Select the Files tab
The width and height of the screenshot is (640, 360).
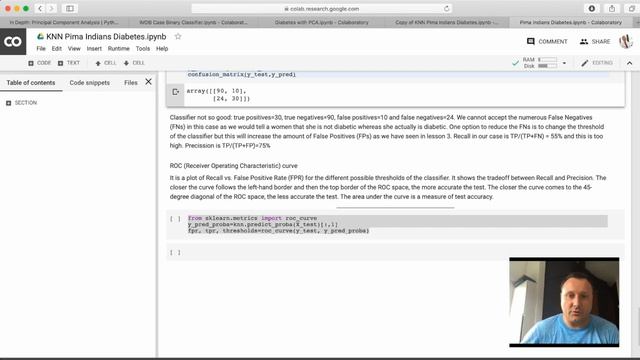click(x=131, y=82)
